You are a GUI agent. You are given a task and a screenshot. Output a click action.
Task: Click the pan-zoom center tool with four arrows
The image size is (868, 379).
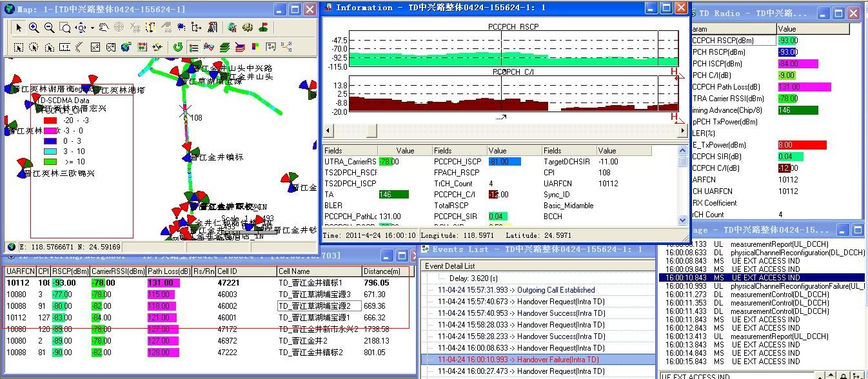coord(81,28)
